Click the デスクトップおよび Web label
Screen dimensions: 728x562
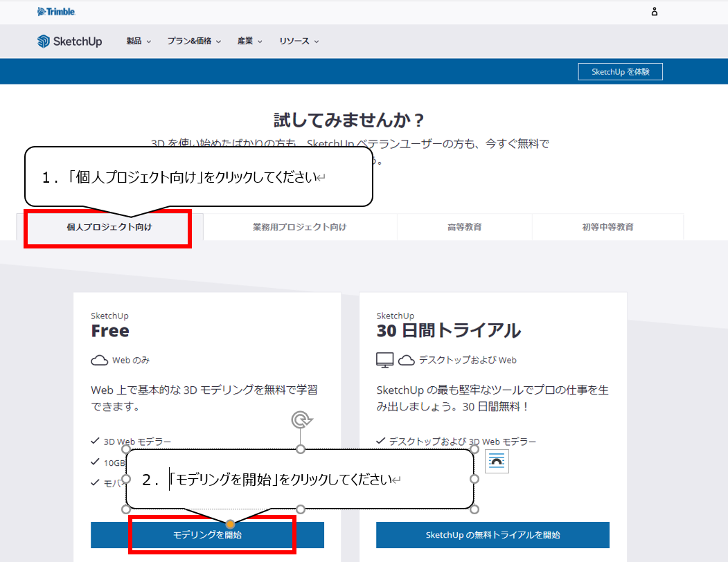tap(468, 360)
